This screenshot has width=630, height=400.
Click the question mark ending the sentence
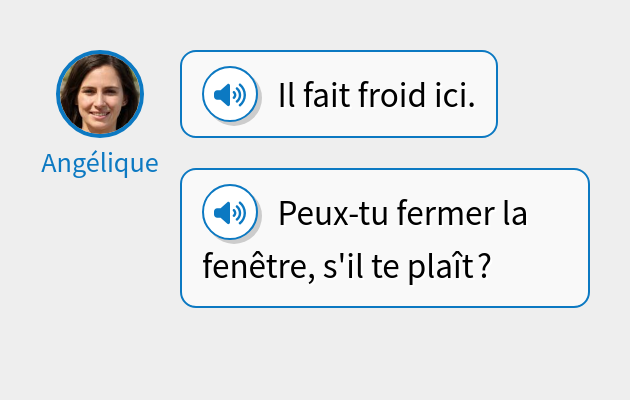(x=483, y=268)
